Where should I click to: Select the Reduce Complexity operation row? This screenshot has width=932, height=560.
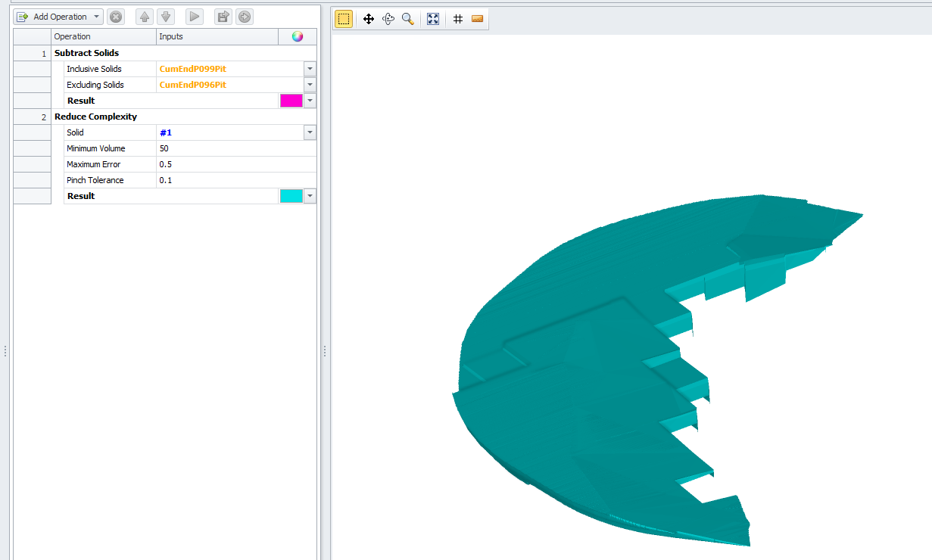[95, 117]
